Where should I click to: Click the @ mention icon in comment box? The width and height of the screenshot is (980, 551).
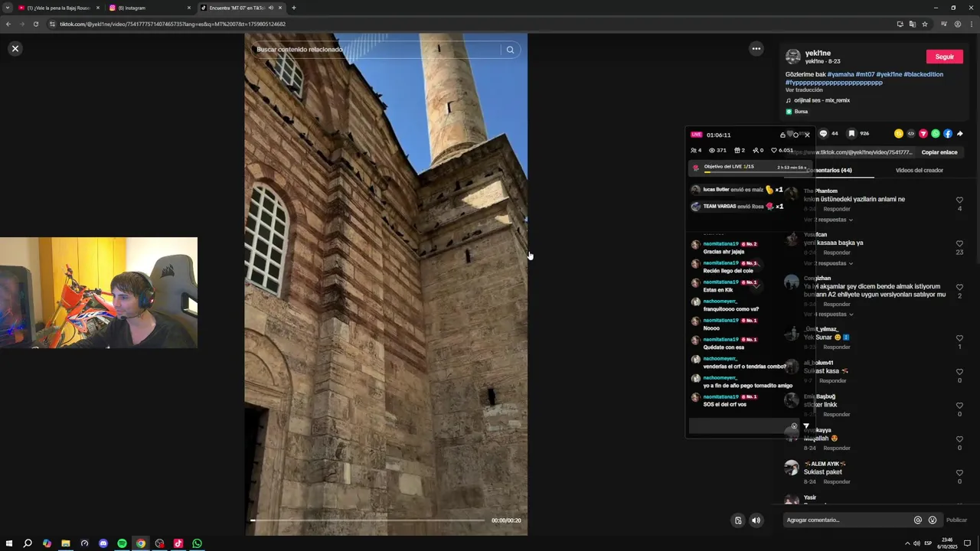tap(917, 520)
